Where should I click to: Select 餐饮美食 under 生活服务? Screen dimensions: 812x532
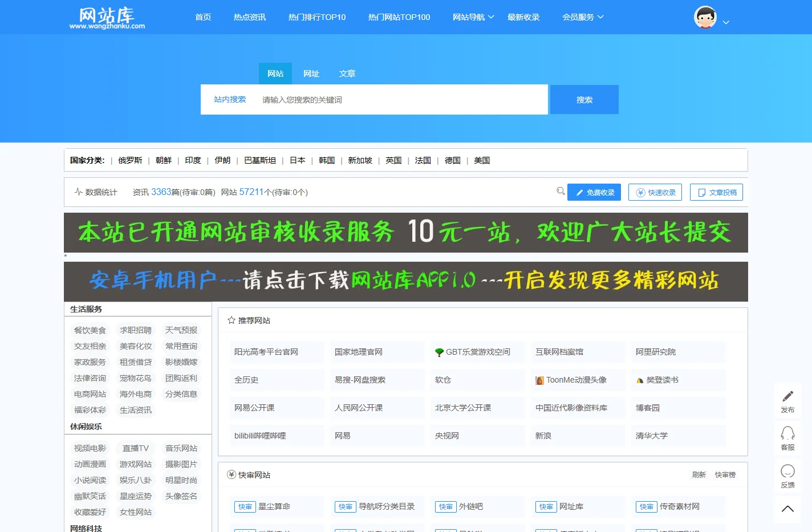click(90, 330)
